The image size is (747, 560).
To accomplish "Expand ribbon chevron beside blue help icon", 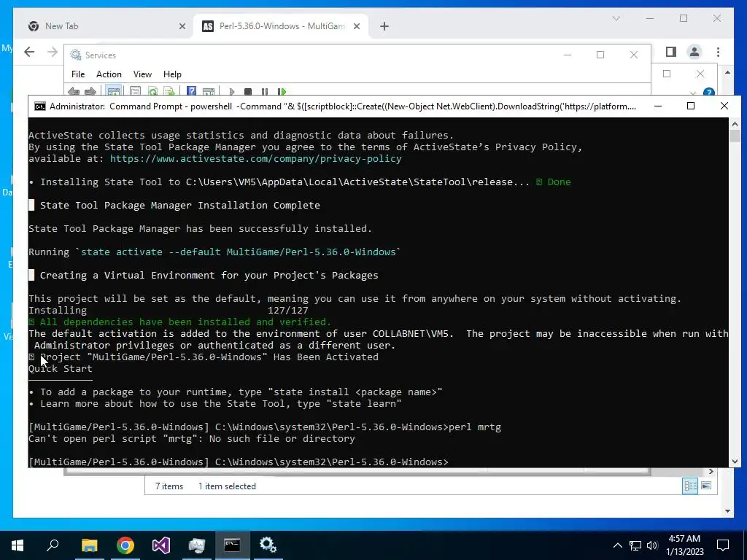I will [x=693, y=93].
